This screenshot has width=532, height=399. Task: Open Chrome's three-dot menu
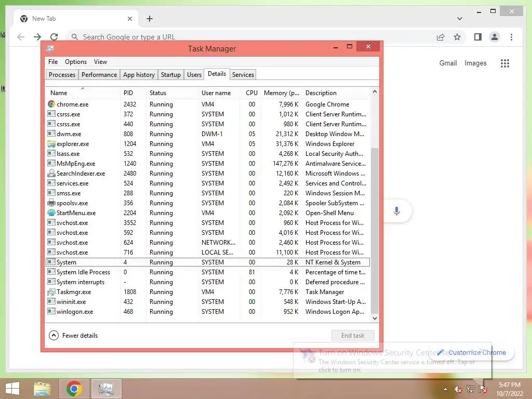pos(511,37)
